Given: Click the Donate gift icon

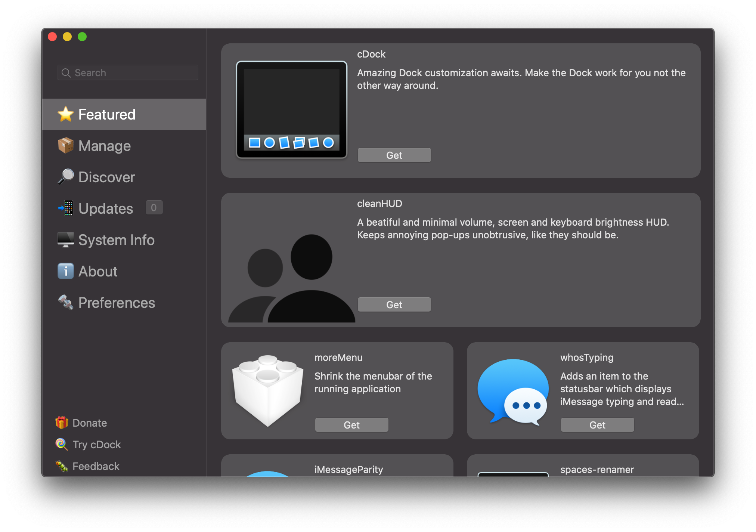Looking at the screenshot, I should tap(62, 423).
